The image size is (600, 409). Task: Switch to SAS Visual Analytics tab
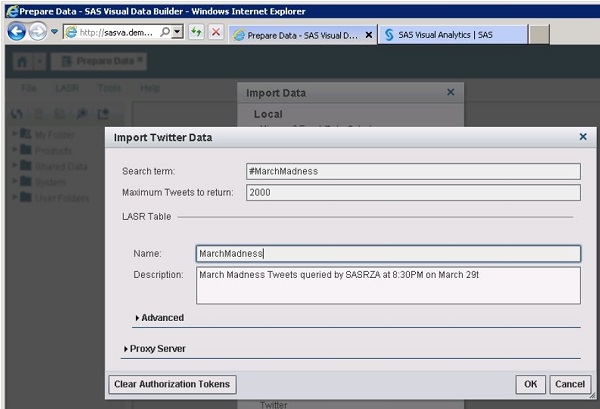point(452,35)
